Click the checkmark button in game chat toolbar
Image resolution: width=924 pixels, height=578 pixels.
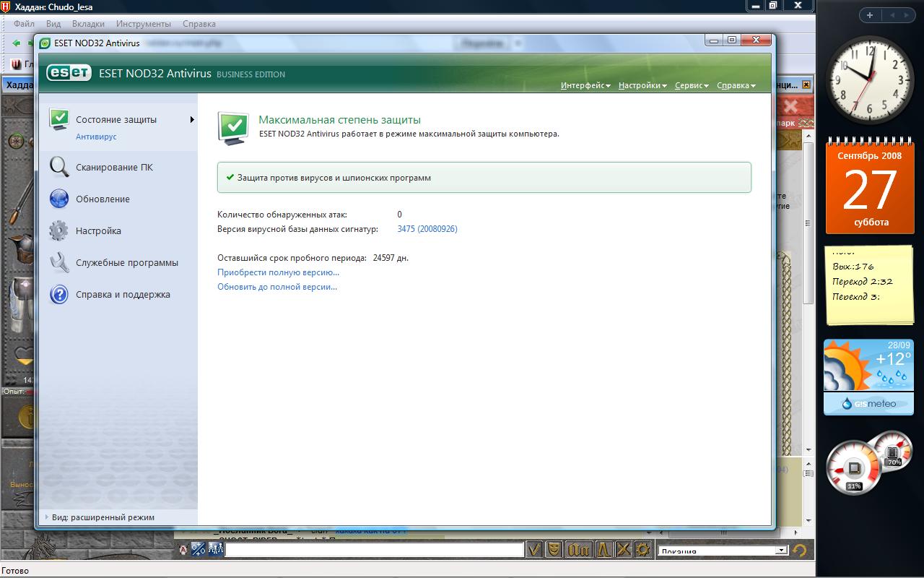pos(534,550)
